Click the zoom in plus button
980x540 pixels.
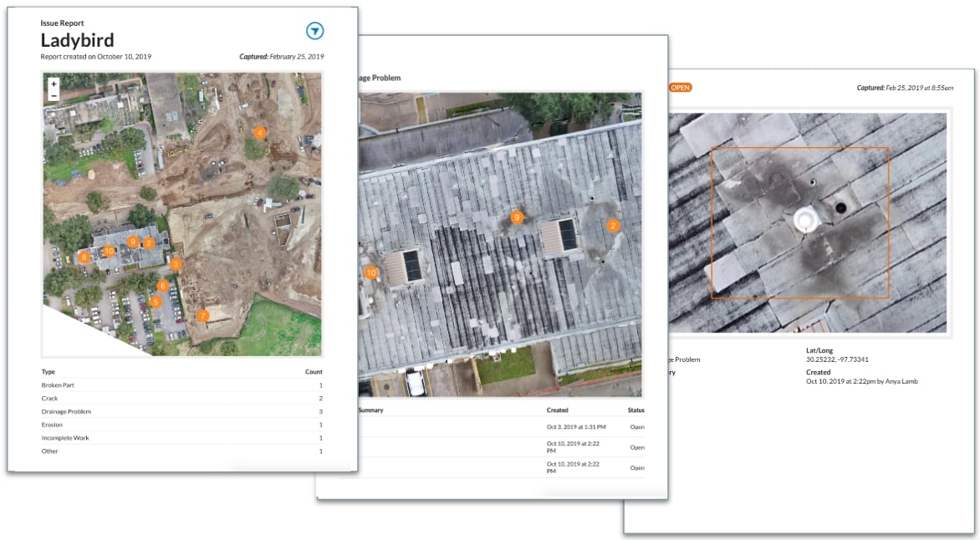click(54, 84)
